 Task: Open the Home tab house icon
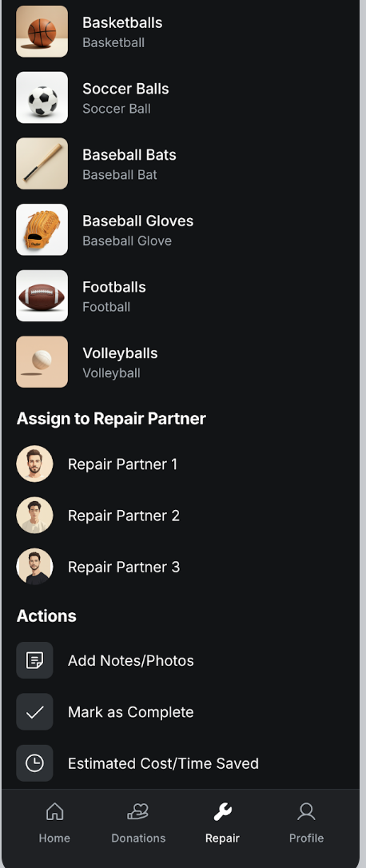54,811
